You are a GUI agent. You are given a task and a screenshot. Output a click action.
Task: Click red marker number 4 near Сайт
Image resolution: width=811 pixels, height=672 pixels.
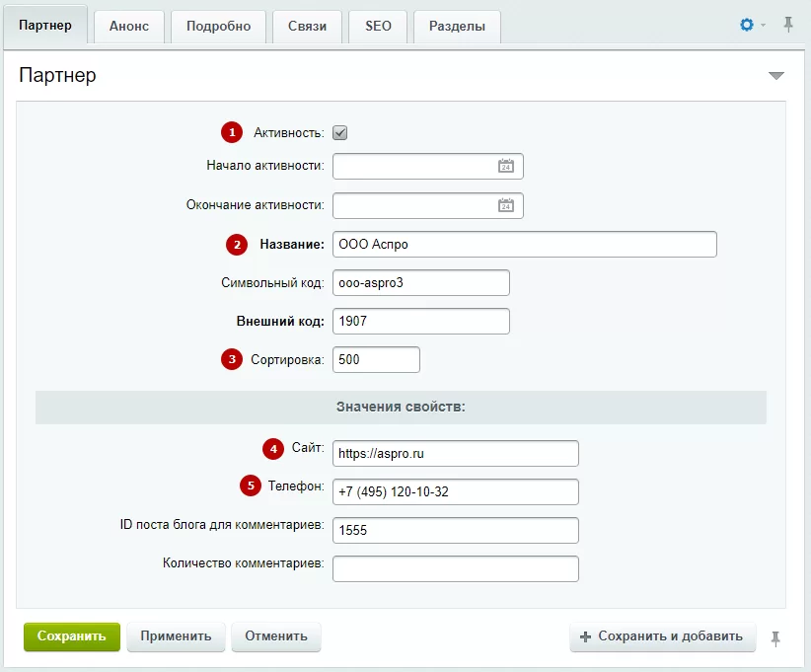point(273,449)
